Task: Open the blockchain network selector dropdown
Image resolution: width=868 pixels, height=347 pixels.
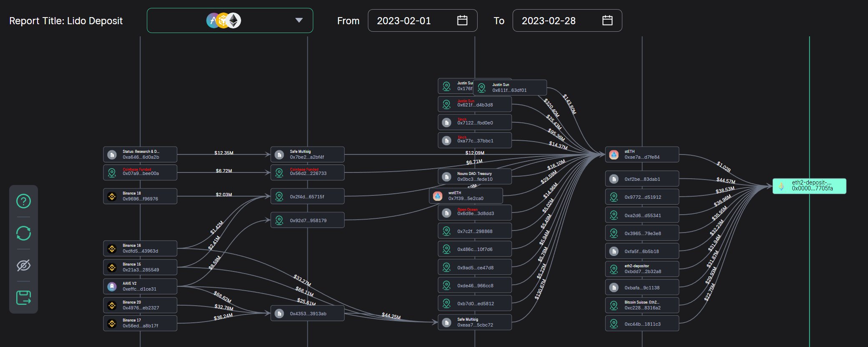Action: click(299, 20)
